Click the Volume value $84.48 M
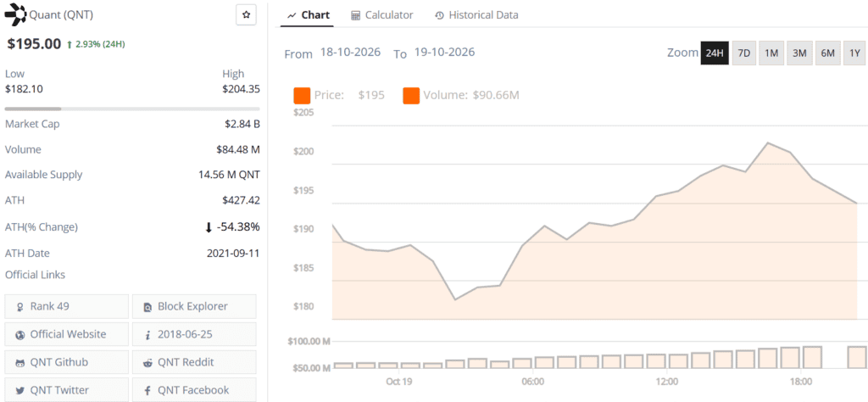868x402 pixels. click(238, 149)
